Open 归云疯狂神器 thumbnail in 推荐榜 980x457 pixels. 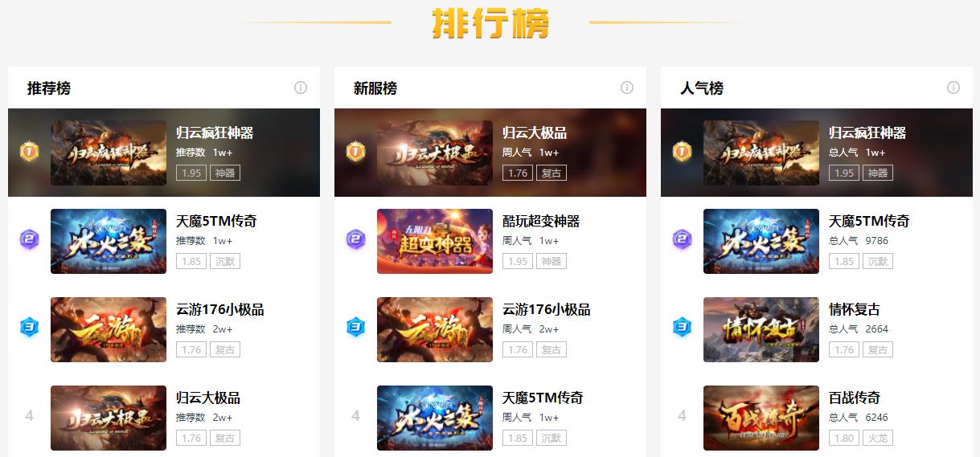(x=109, y=153)
